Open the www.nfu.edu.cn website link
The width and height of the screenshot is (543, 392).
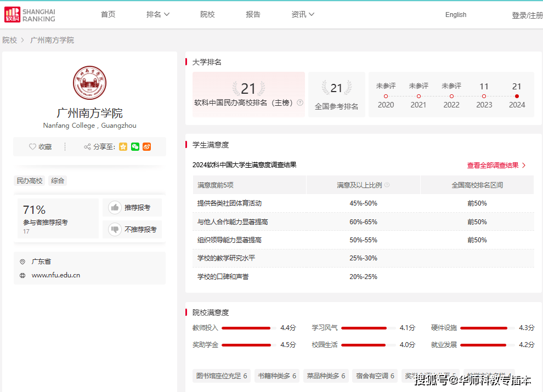coord(56,275)
